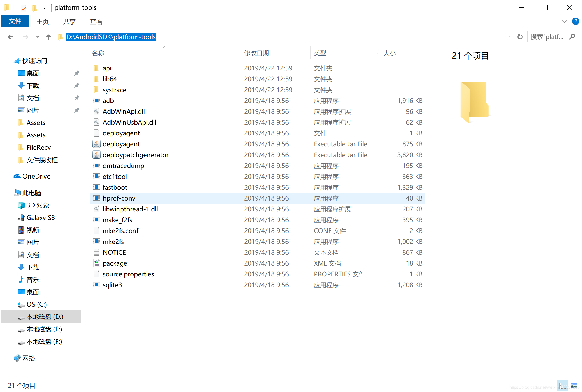Click the Forward navigation arrow

tap(25, 37)
